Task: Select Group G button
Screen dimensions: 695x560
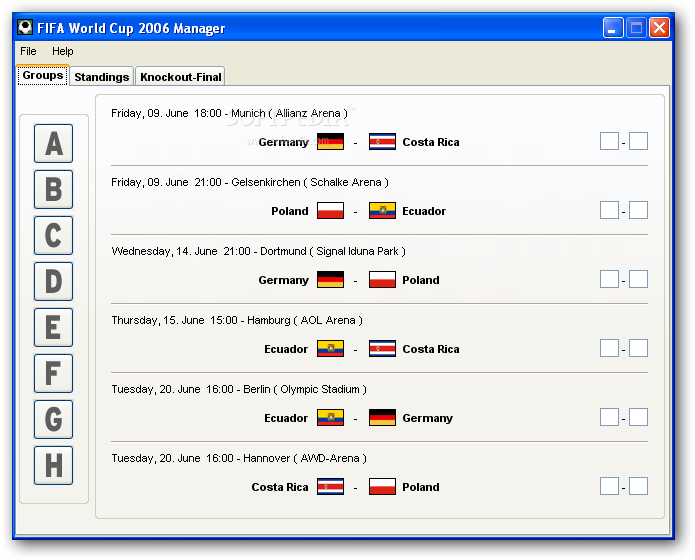Action: pos(54,419)
